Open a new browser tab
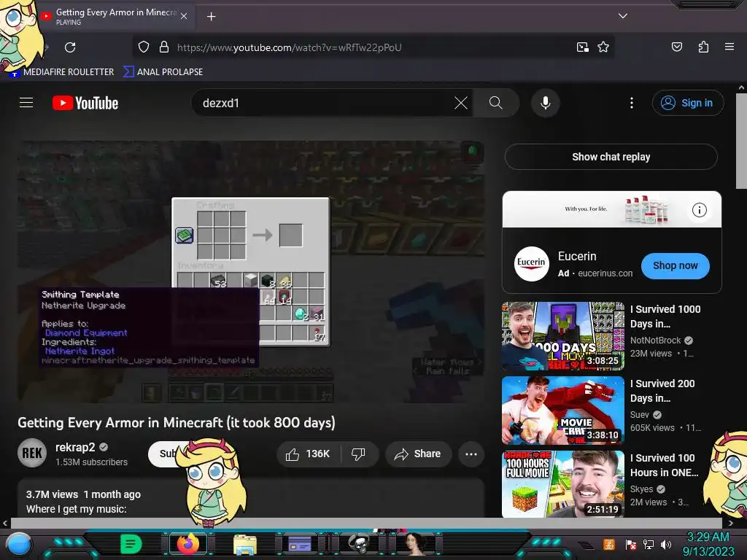The width and height of the screenshot is (747, 560). tap(211, 17)
